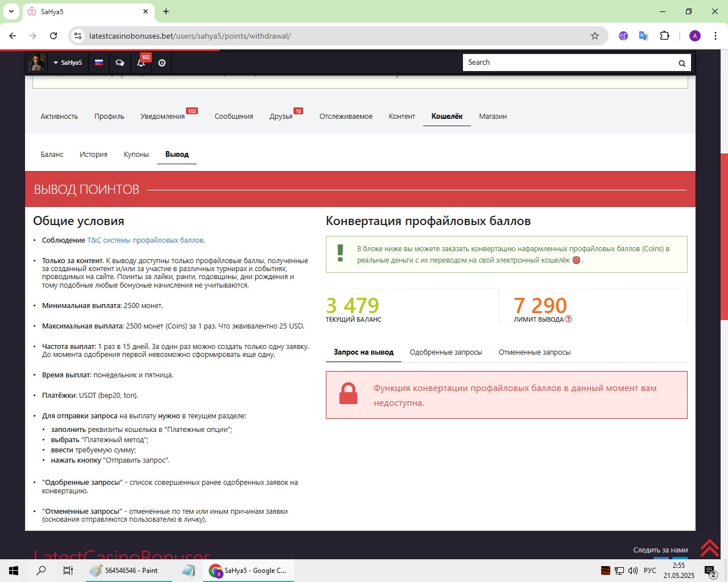
Task: Click into the site Search field
Action: coord(569,63)
